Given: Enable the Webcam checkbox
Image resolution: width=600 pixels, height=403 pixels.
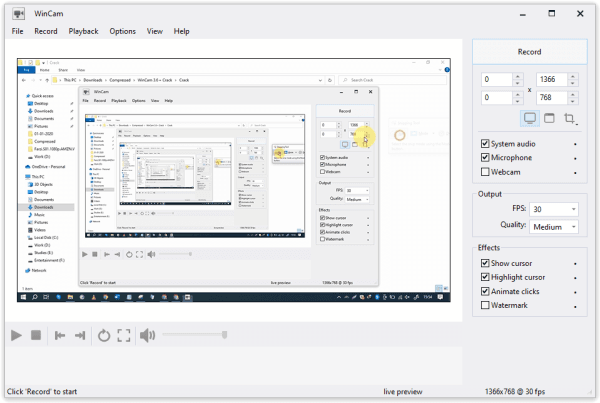Looking at the screenshot, I should tap(485, 172).
